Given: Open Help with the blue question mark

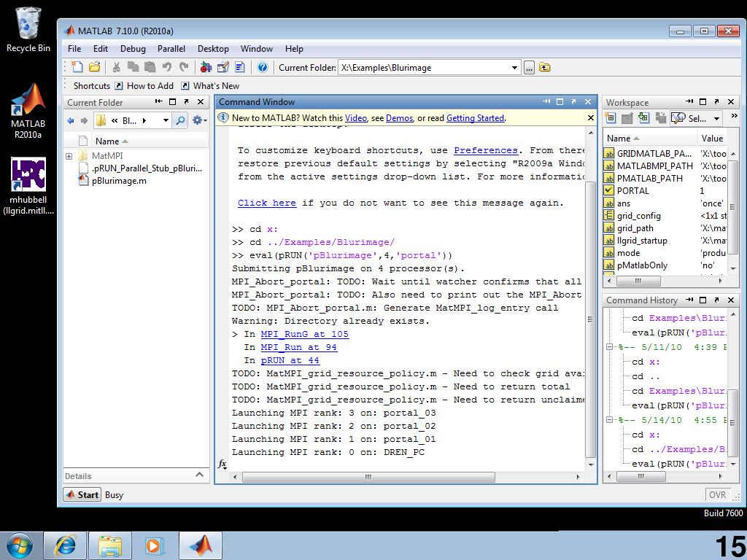Looking at the screenshot, I should tap(263, 67).
